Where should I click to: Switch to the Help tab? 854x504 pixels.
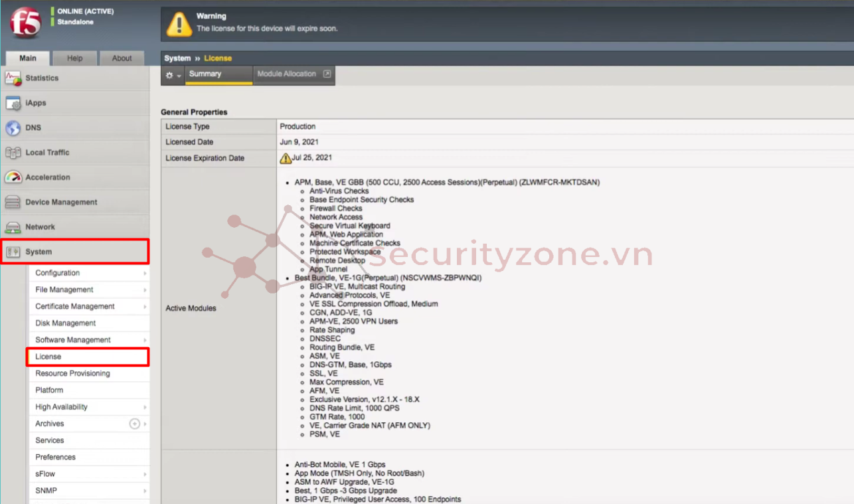coord(75,58)
